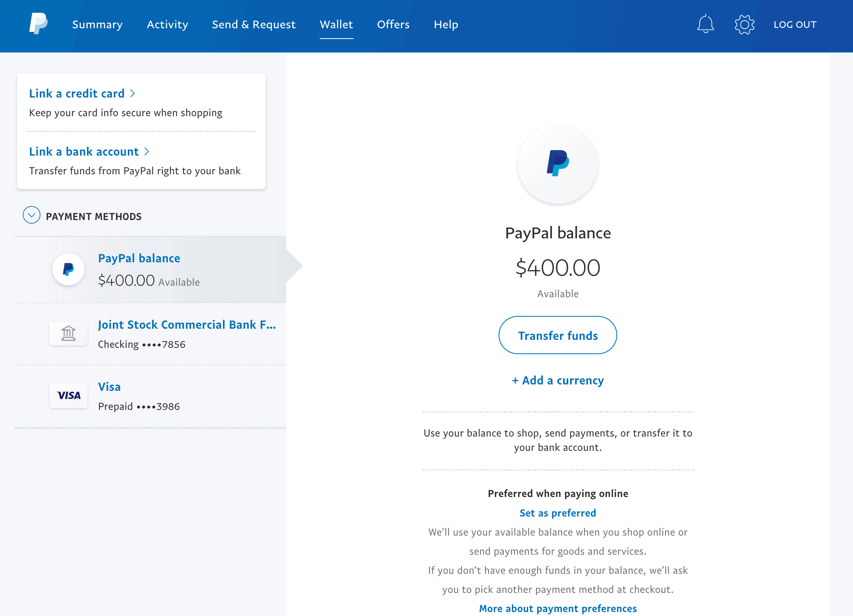This screenshot has height=616, width=853.
Task: Click the bank building icon next to Joint Stock account
Action: (x=68, y=333)
